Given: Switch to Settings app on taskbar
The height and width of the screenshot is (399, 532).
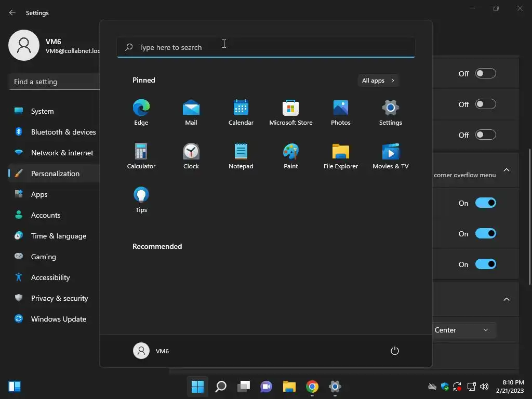Looking at the screenshot, I should point(335,387).
